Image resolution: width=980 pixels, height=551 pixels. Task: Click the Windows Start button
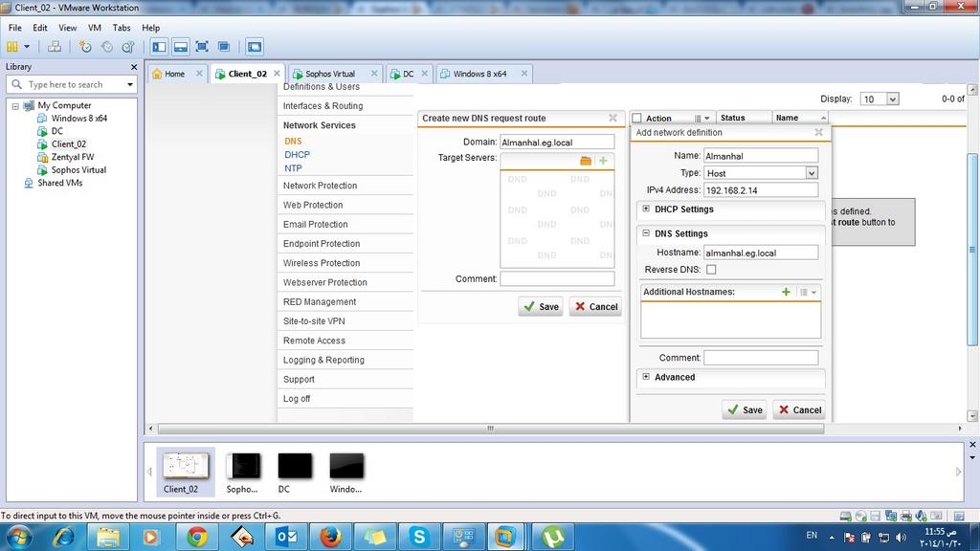19,537
